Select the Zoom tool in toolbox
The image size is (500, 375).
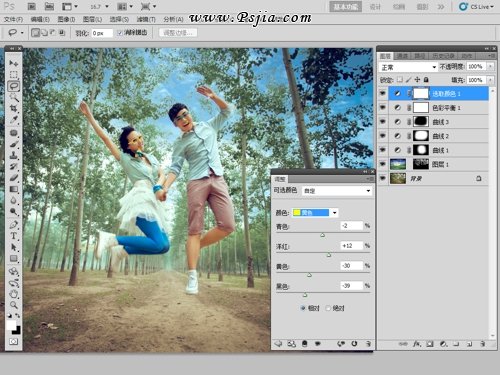pyautogui.click(x=13, y=305)
